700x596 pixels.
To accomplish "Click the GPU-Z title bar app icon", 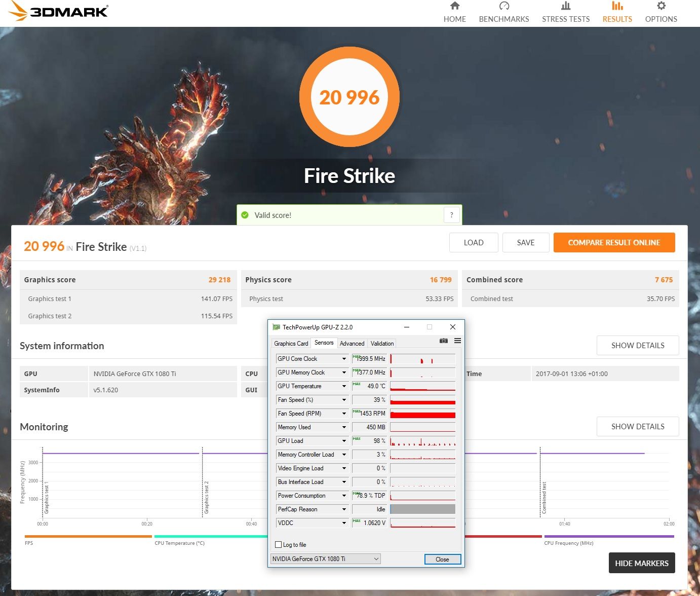I will 276,327.
